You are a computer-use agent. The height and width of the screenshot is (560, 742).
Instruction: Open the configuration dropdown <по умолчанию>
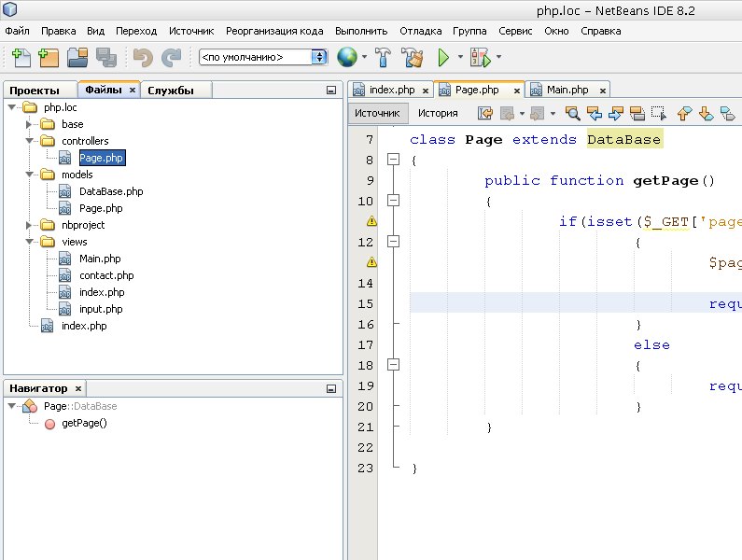tap(263, 58)
